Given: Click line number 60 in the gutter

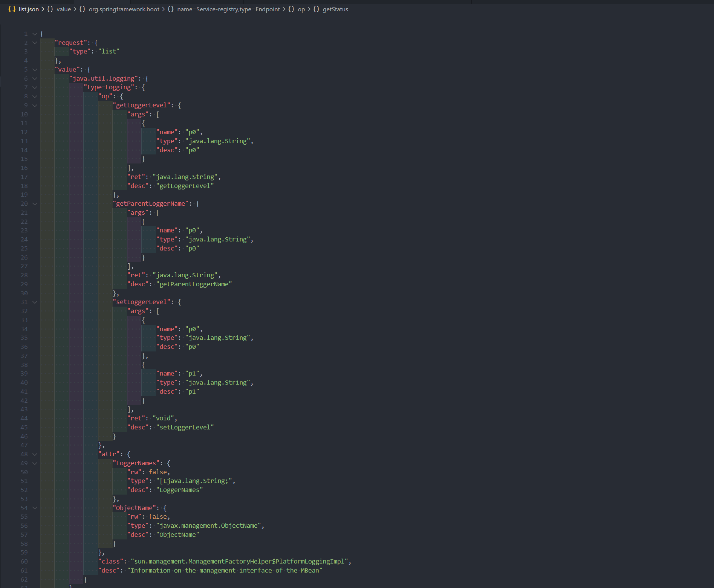Looking at the screenshot, I should [x=24, y=562].
